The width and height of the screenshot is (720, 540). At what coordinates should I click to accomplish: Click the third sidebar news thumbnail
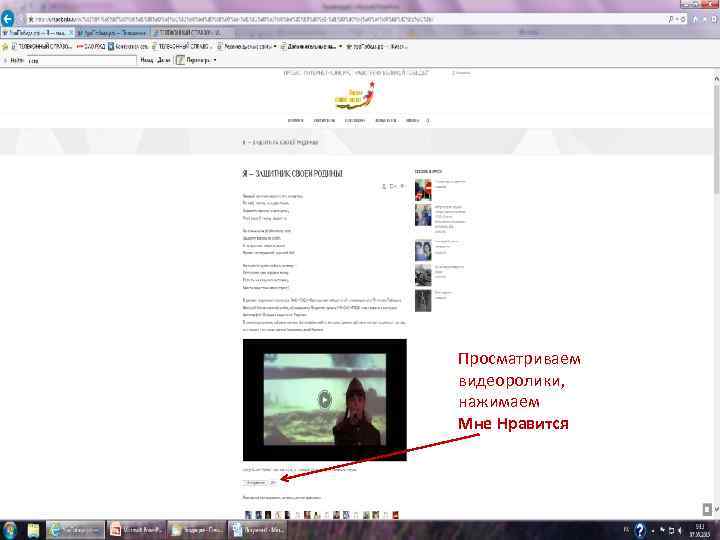[x=423, y=250]
